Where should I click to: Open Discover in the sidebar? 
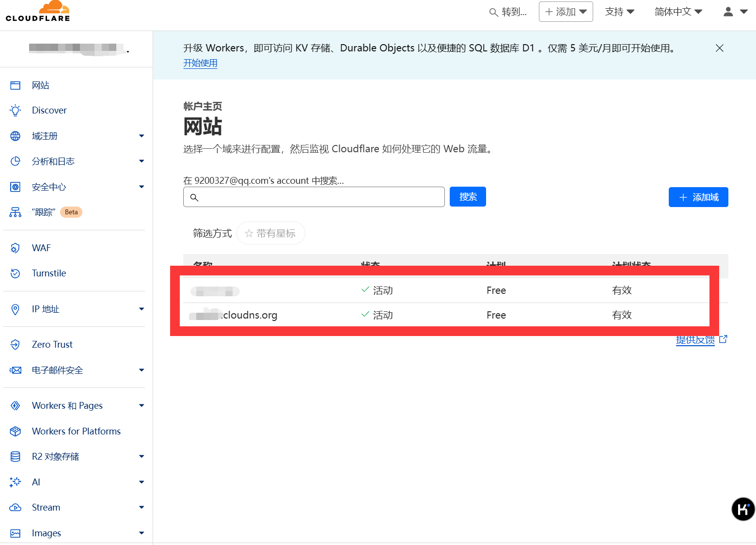49,111
